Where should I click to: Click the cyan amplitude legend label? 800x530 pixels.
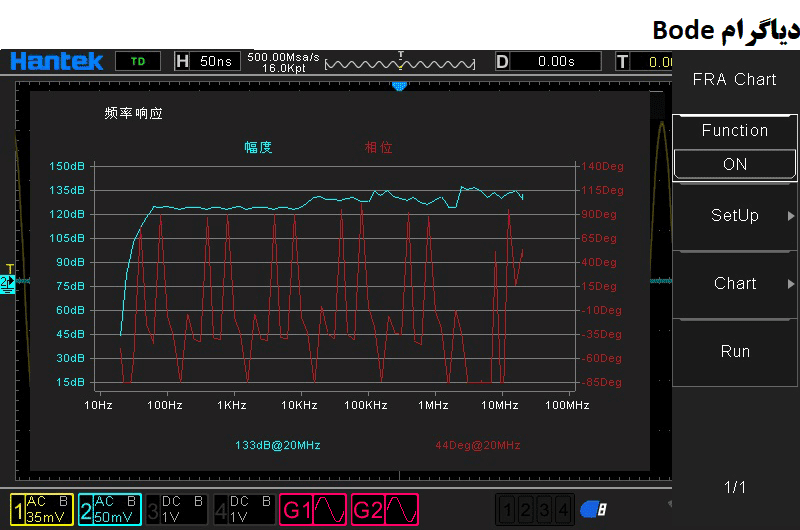tap(258, 148)
